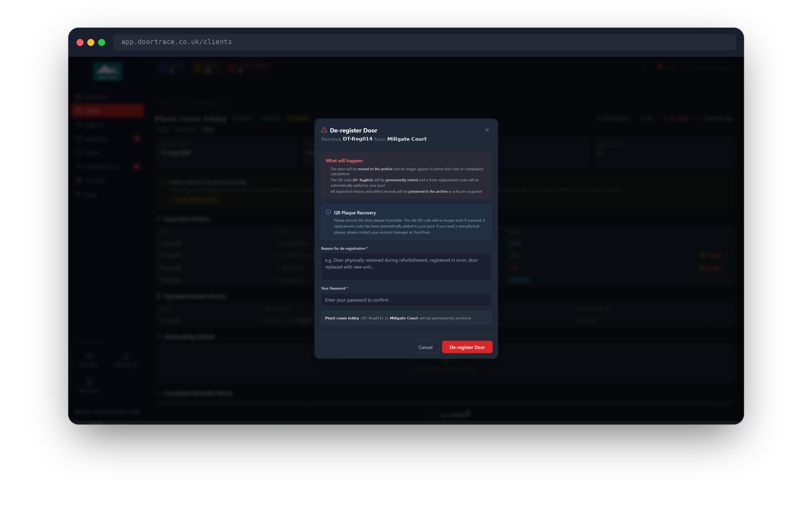Select the browser address bar showing app.doortrace.co.uk/clients
The image size is (812, 522).
pos(424,42)
